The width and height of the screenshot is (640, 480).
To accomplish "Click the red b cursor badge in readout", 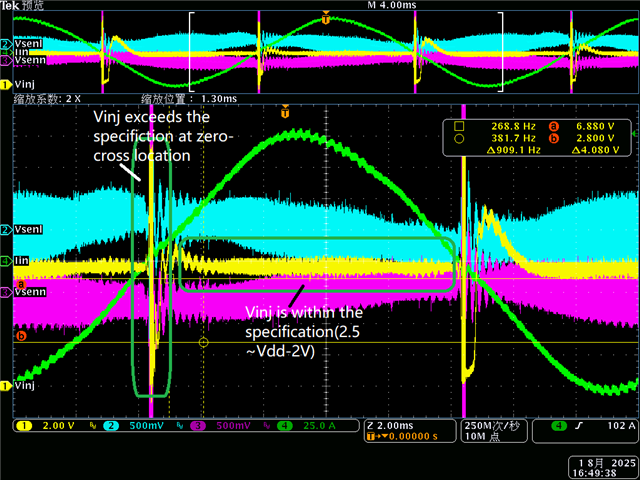I will [553, 138].
